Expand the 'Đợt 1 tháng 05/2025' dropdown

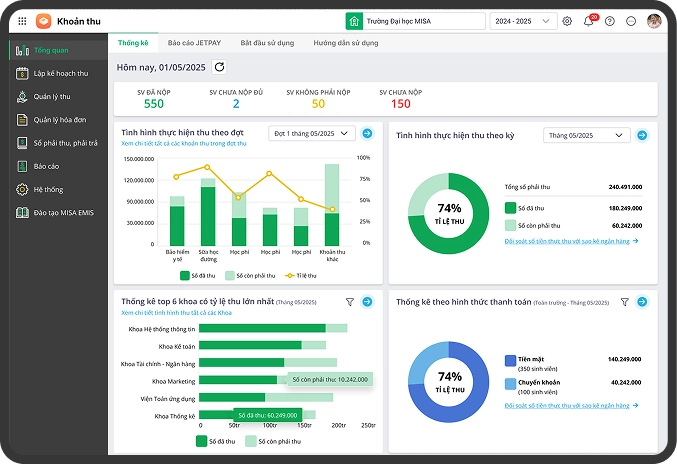tap(312, 133)
